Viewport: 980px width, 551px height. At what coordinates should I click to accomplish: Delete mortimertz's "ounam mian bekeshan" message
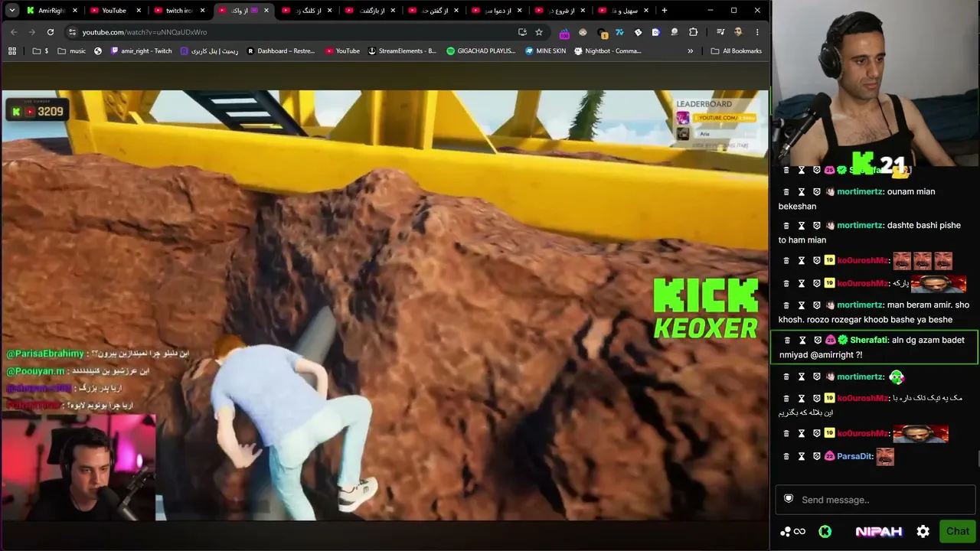point(786,192)
